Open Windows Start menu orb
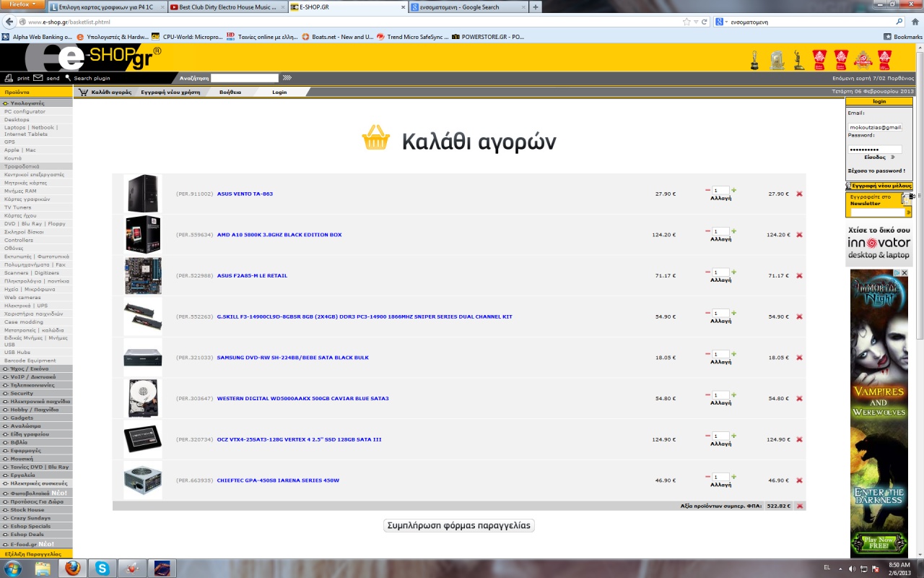The width and height of the screenshot is (924, 578). coord(12,568)
